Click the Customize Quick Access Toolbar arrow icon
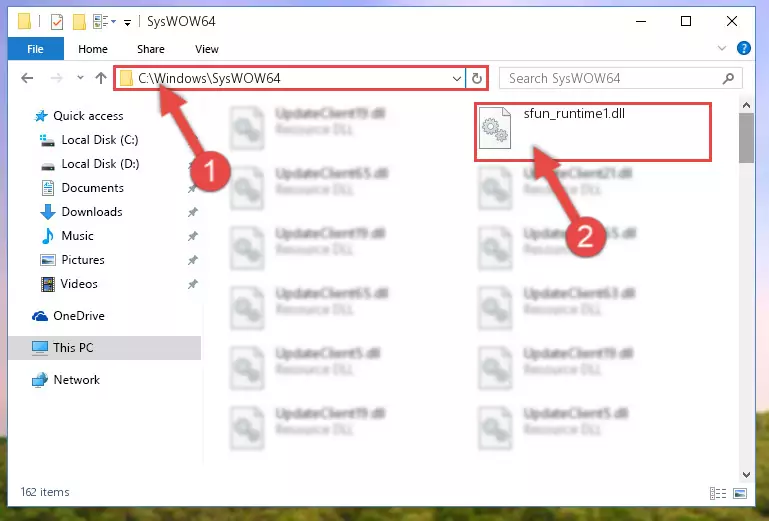Image resolution: width=769 pixels, height=521 pixels. [127, 22]
